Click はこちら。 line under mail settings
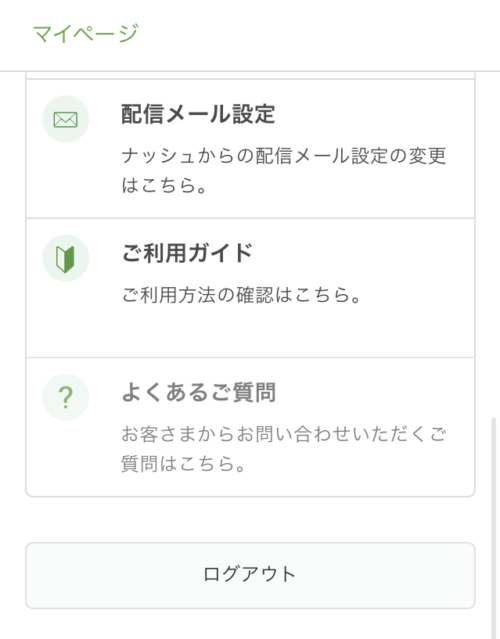The image size is (500, 639). pyautogui.click(x=164, y=185)
